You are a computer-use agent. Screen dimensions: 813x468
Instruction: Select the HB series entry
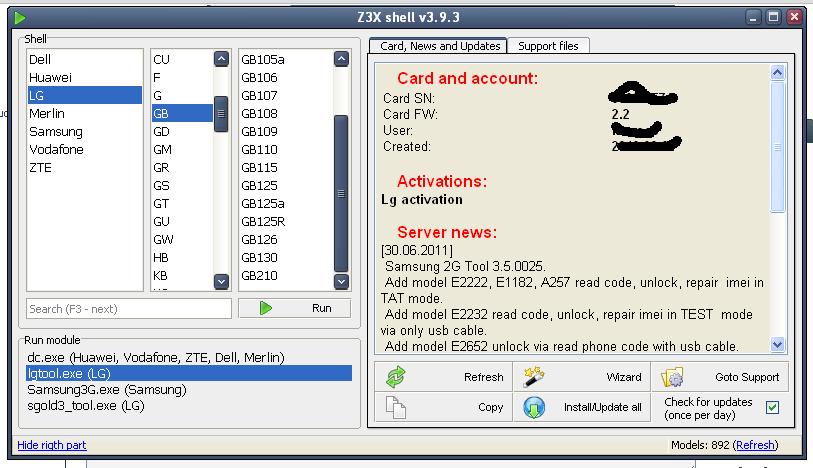pos(182,258)
